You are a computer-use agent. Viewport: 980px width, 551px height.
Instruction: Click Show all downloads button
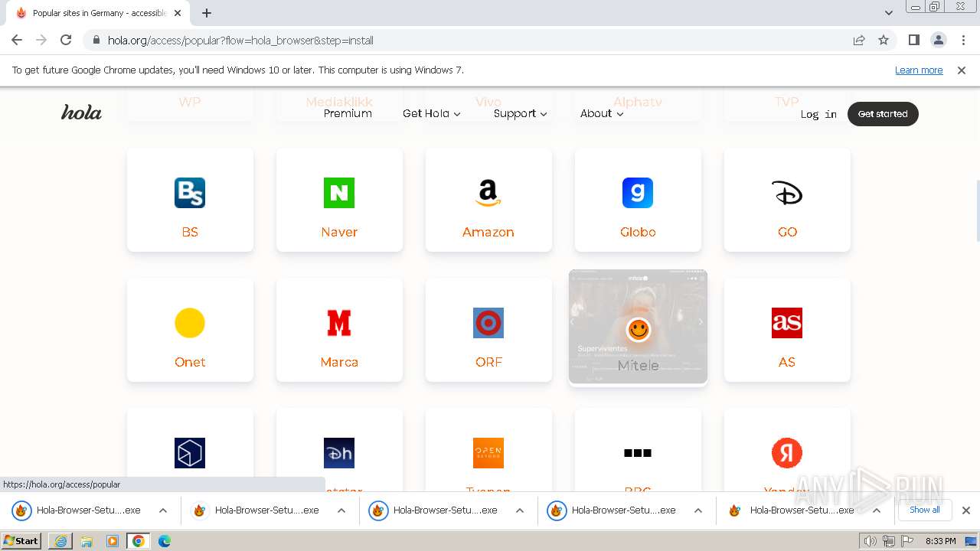tap(925, 510)
